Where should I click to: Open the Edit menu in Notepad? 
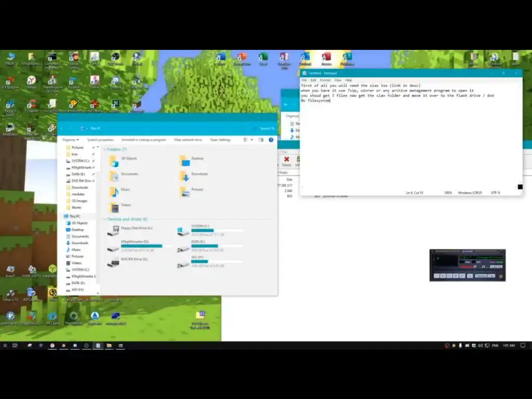click(313, 80)
